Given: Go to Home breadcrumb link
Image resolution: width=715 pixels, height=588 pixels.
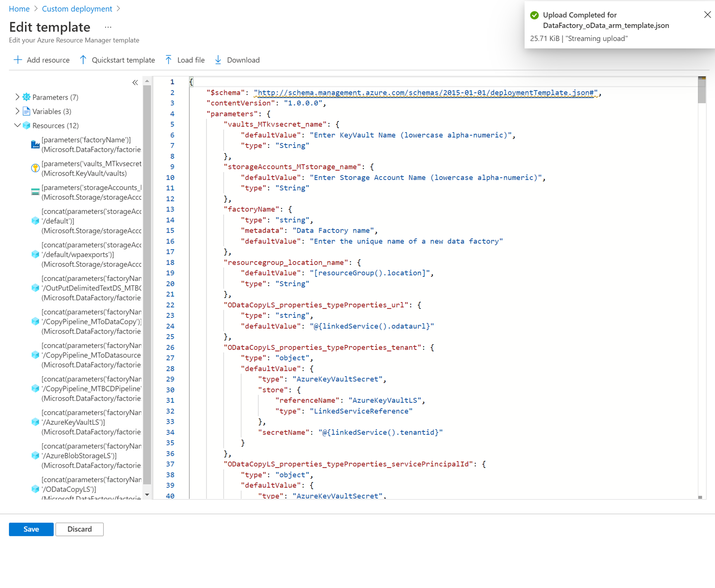Looking at the screenshot, I should (19, 9).
